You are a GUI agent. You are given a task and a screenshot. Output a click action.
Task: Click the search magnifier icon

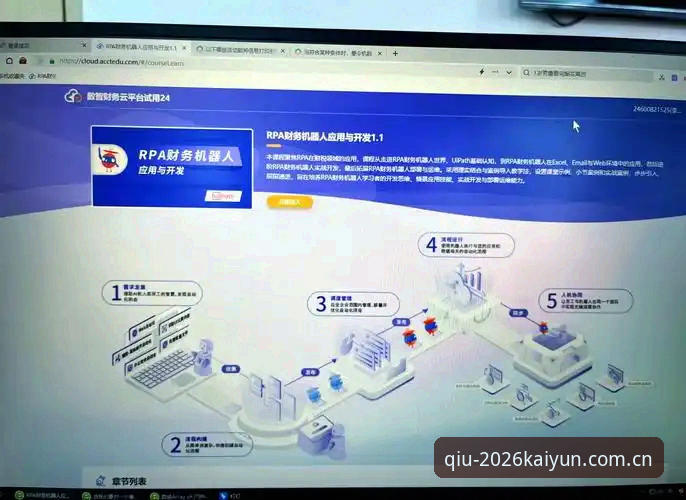click(x=526, y=73)
